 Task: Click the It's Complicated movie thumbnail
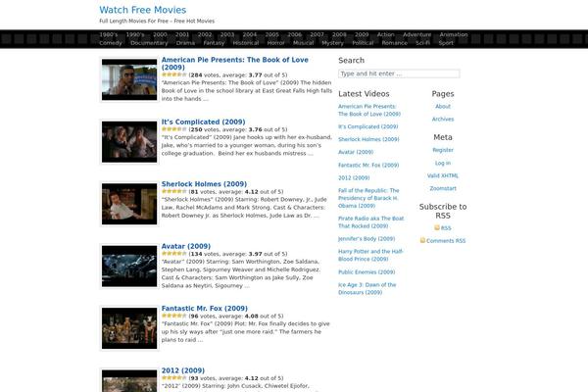pos(129,142)
